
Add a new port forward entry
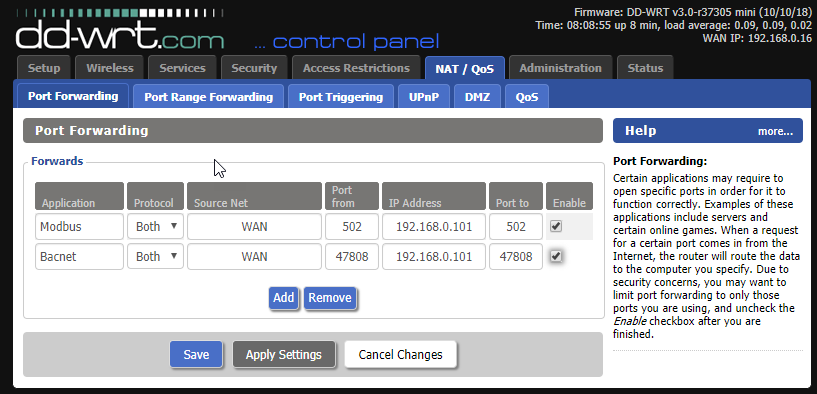pyautogui.click(x=284, y=298)
